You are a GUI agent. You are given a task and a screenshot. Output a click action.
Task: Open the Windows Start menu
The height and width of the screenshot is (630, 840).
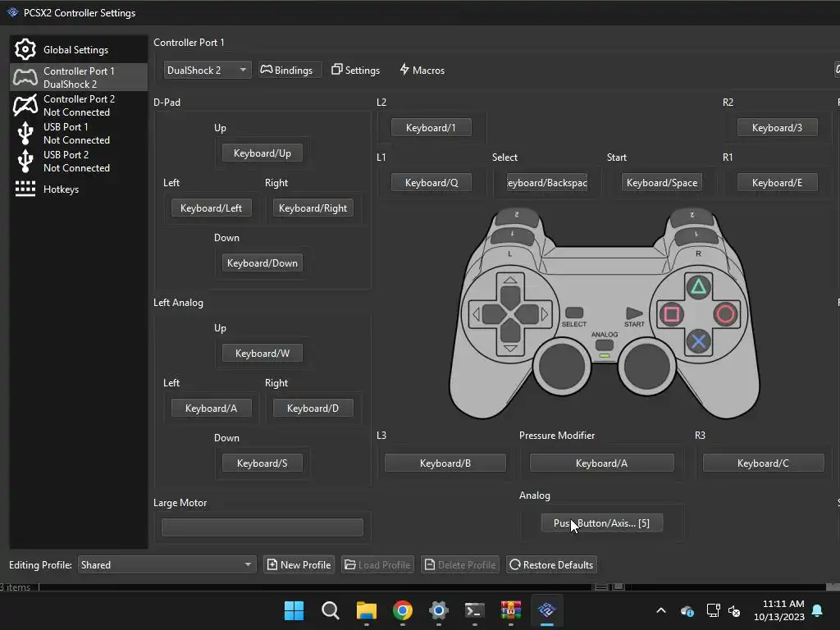point(294,610)
